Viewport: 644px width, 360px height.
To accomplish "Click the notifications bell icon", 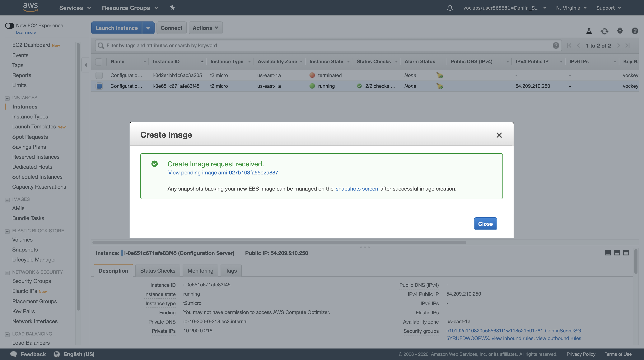I will coord(450,8).
